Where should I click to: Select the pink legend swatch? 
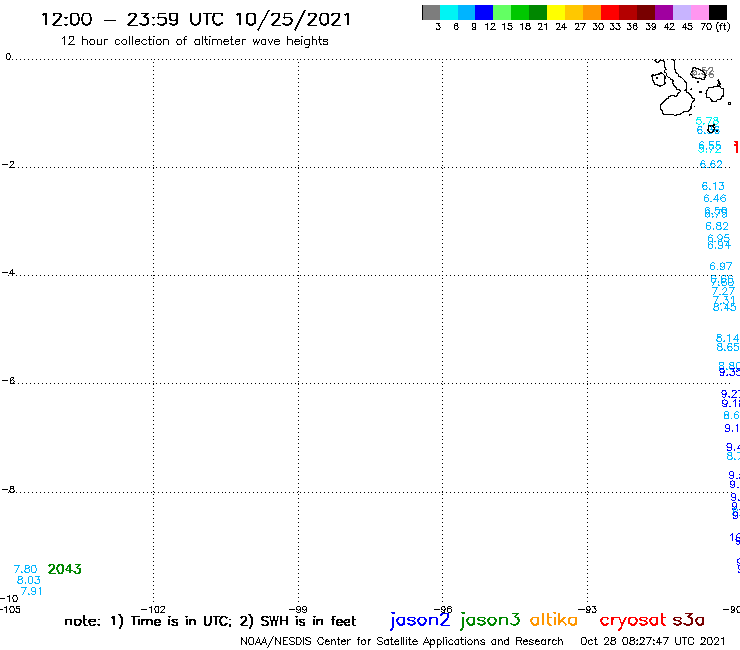tap(700, 12)
